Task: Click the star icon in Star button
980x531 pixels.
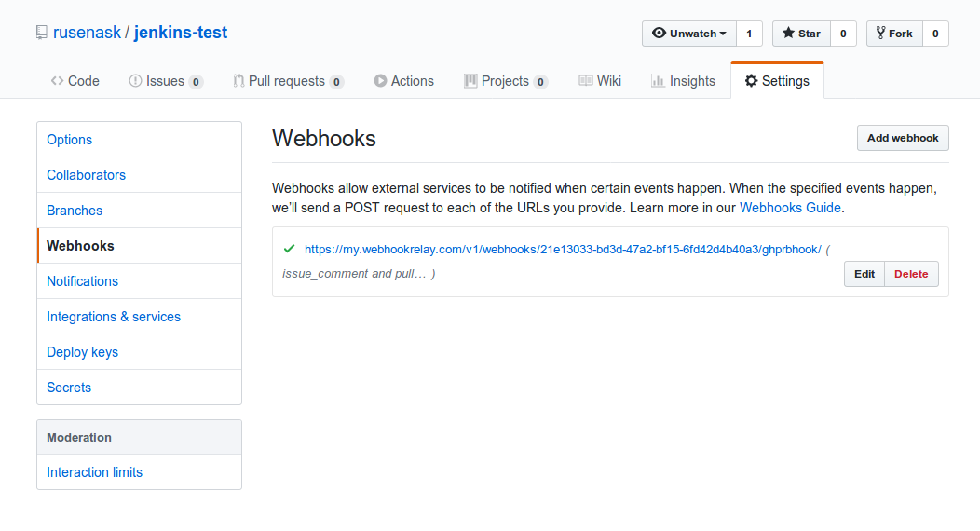Action: (x=789, y=33)
